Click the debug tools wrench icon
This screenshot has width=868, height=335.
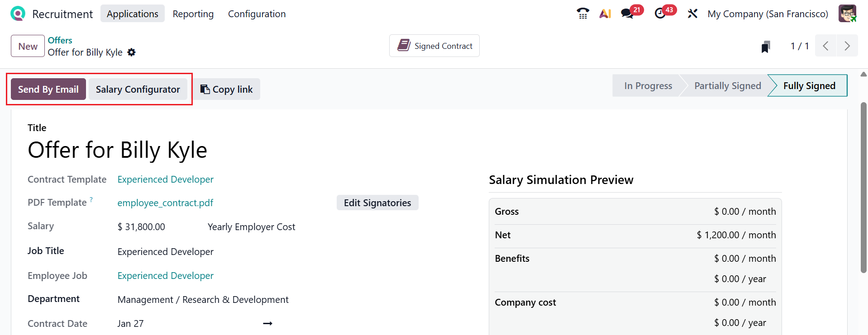tap(692, 14)
